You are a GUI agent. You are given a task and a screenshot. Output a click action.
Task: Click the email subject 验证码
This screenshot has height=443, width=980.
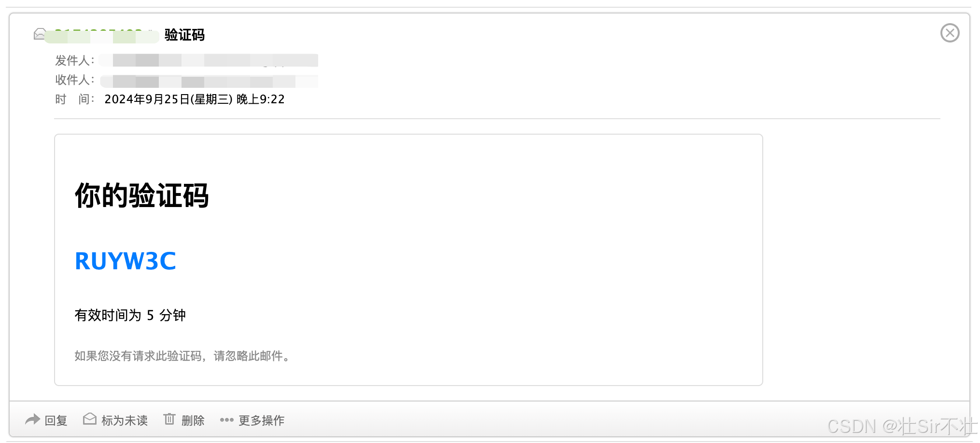point(184,35)
